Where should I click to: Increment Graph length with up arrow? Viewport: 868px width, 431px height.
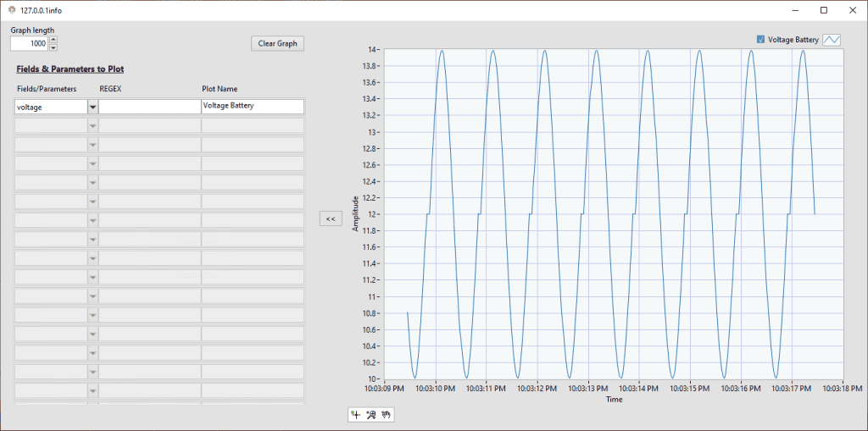pos(53,39)
